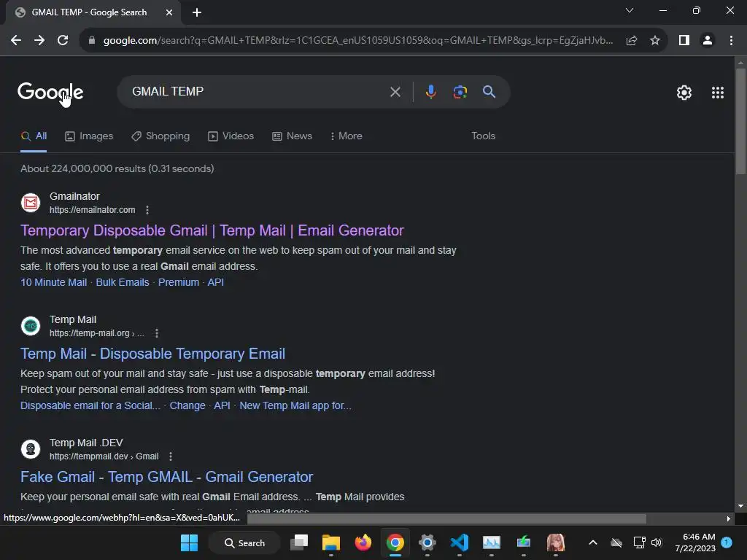Open taskbar Search box

tap(245, 542)
